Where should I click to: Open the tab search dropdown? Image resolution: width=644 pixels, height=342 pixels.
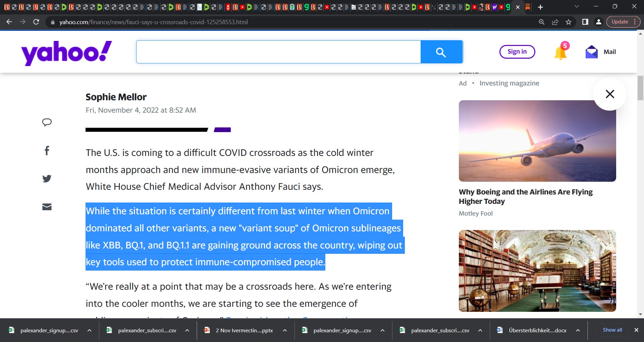tap(577, 6)
